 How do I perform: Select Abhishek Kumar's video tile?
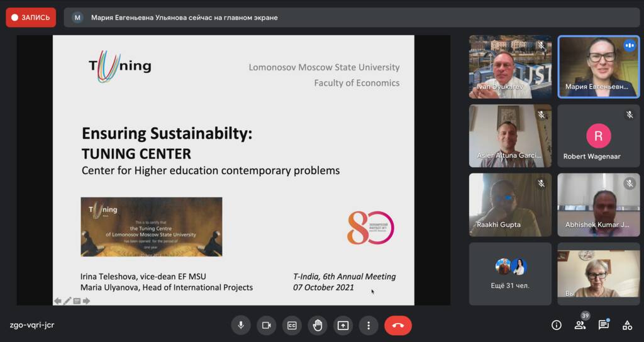[599, 205]
